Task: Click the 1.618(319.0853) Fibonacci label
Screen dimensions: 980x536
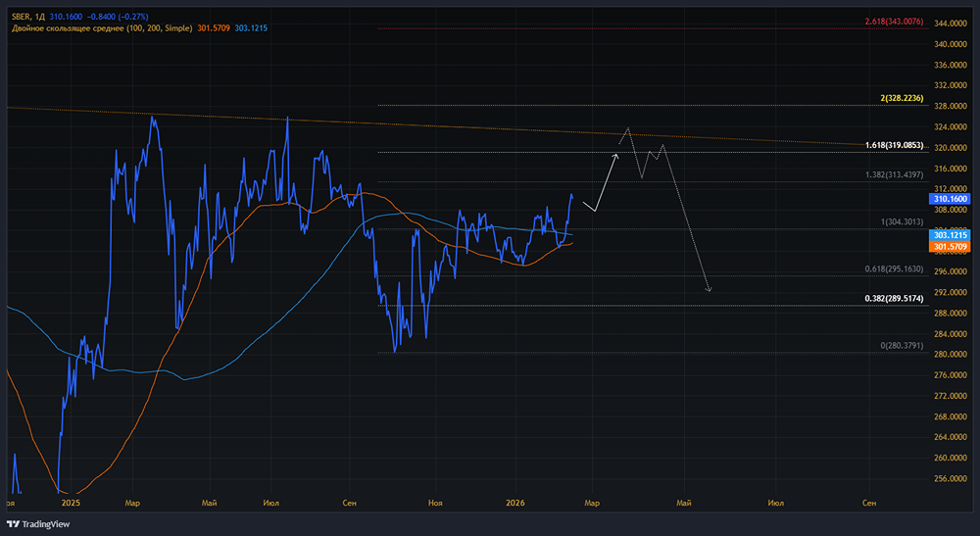Action: 895,146
